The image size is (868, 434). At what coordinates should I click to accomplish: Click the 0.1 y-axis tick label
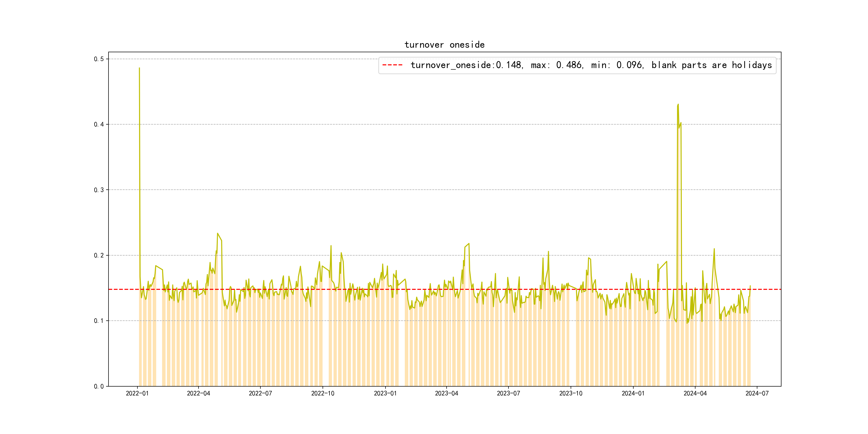(99, 321)
